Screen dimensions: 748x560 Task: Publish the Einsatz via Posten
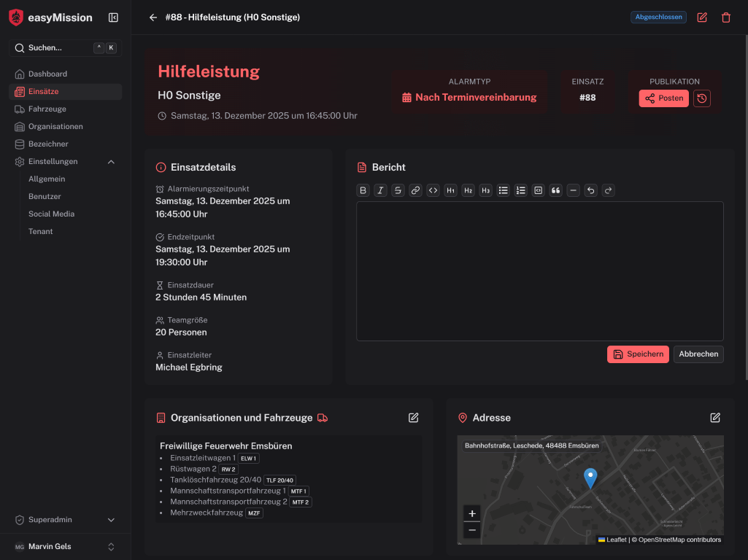click(x=663, y=98)
